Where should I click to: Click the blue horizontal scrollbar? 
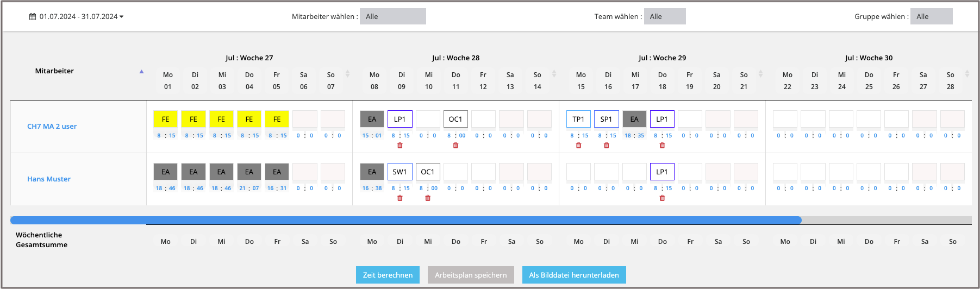click(405, 221)
